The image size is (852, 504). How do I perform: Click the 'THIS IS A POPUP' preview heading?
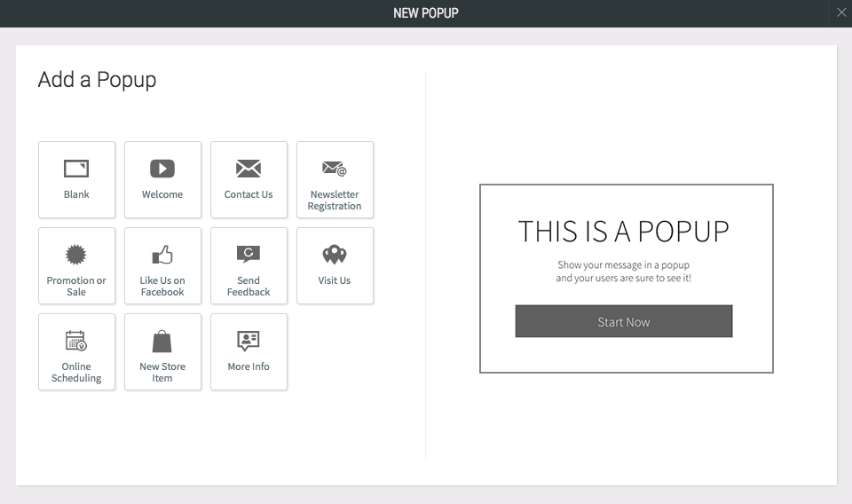coord(624,232)
